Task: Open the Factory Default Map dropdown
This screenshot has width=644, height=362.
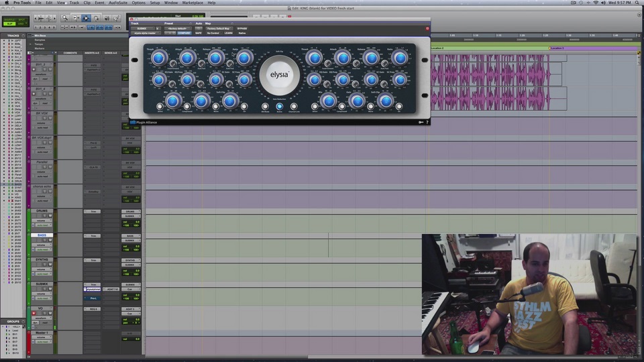Action: (219, 28)
